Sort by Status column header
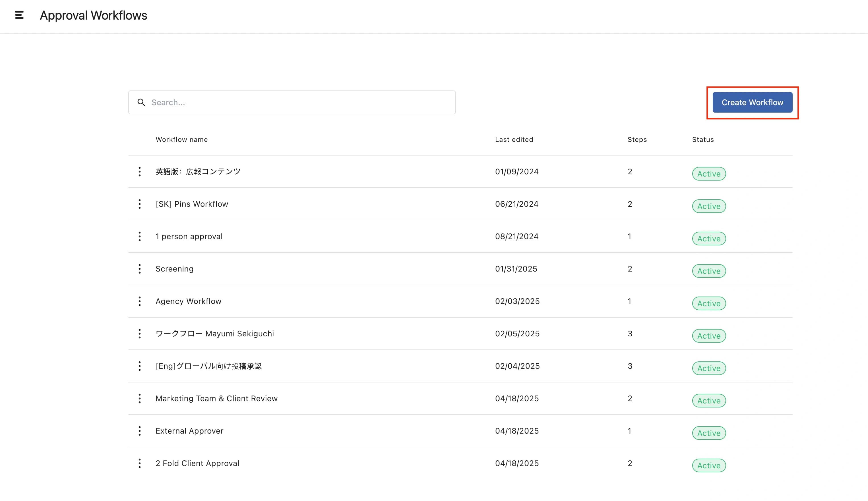The width and height of the screenshot is (868, 501). 703,140
